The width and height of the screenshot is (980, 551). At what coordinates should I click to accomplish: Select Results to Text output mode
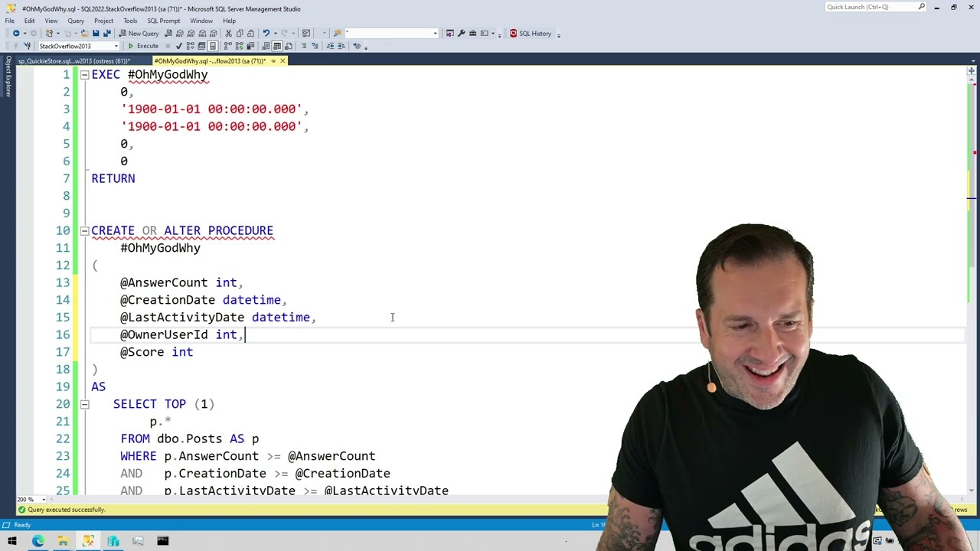tap(265, 46)
